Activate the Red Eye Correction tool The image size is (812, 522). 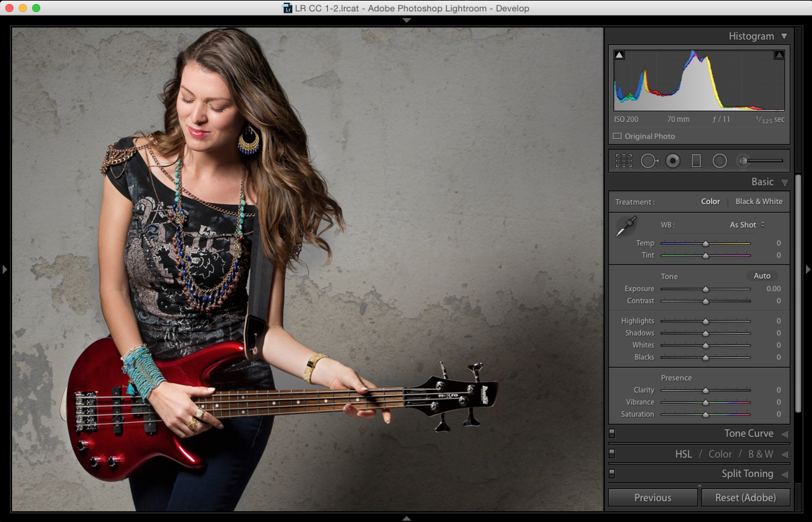673,161
